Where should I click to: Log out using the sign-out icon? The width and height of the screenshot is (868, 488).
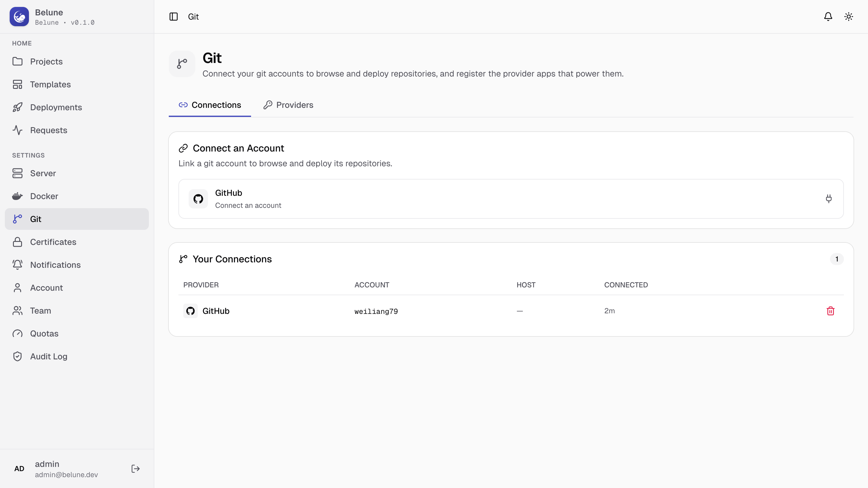[135, 468]
